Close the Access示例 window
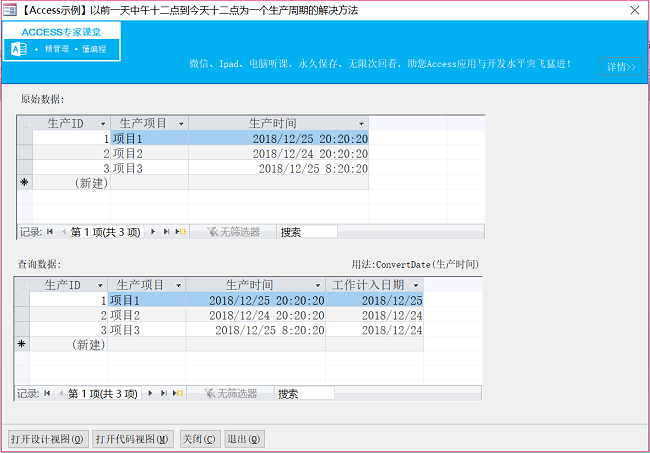 634,10
